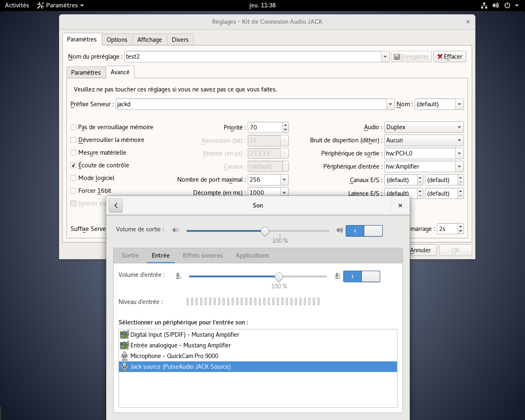
Task: Uncheck Écoute de contrôle checkbox
Action: pyautogui.click(x=73, y=165)
